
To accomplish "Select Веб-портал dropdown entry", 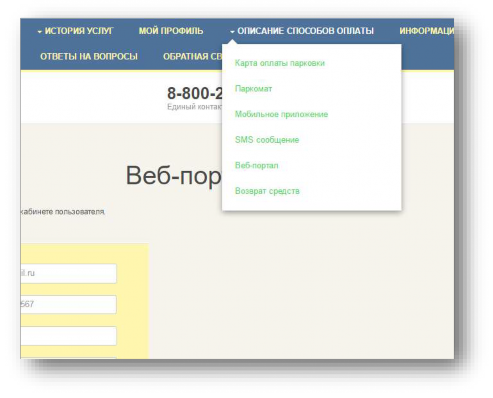I will 256,165.
